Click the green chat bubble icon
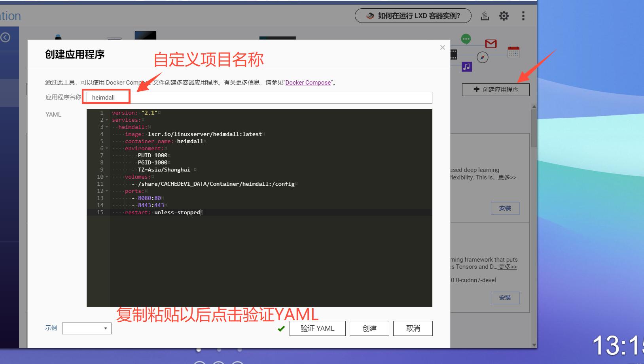 point(466,38)
